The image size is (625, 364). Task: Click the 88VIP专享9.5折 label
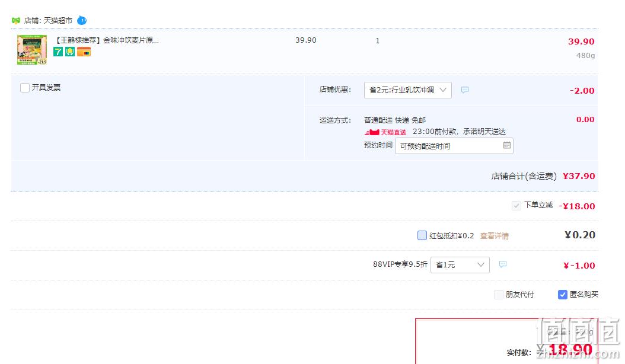point(400,264)
